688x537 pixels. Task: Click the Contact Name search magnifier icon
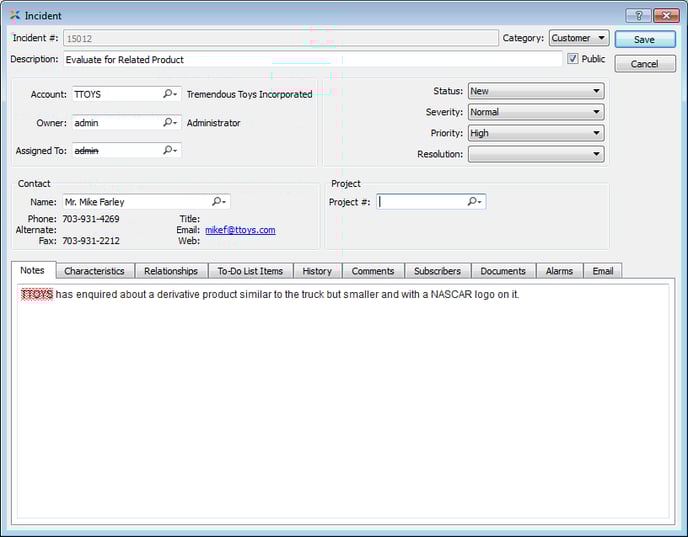(x=218, y=201)
